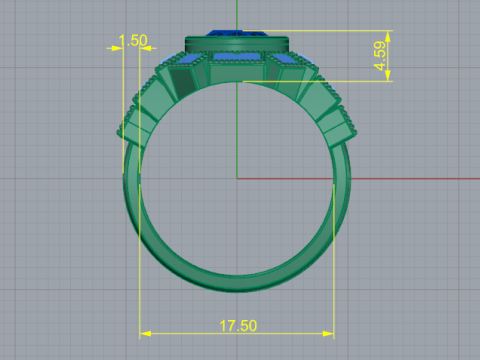Pick the blue gemstone on top of the ring

(x=237, y=33)
